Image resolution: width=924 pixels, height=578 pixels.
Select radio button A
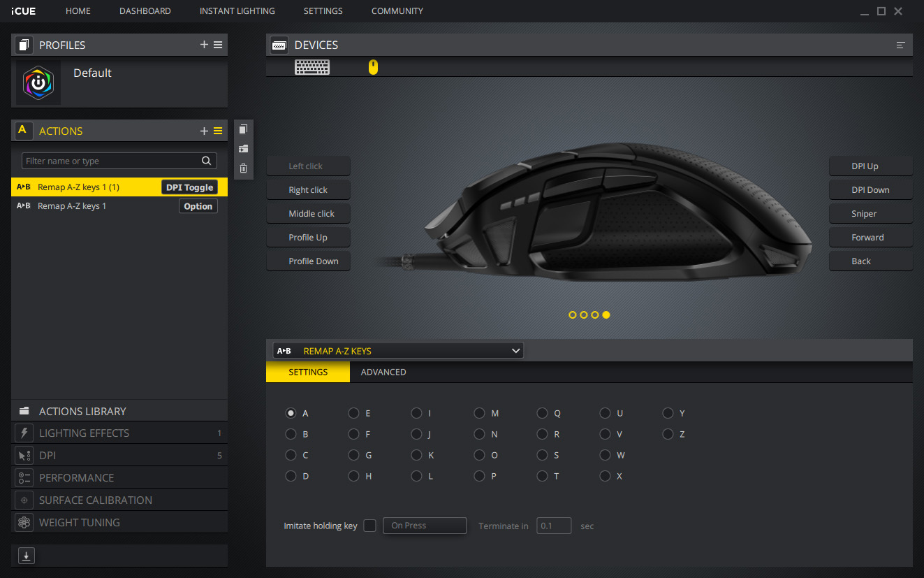tap(291, 413)
